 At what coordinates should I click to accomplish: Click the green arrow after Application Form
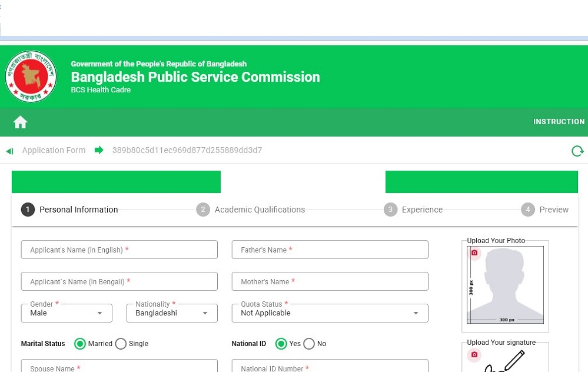[x=99, y=150]
